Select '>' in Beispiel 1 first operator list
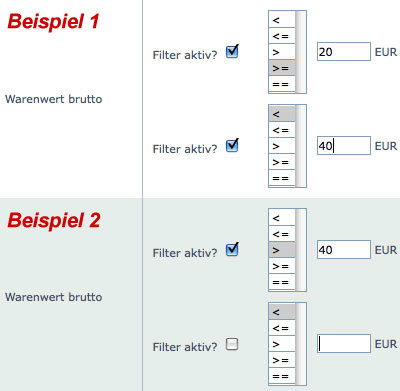400x391 pixels. (x=282, y=52)
